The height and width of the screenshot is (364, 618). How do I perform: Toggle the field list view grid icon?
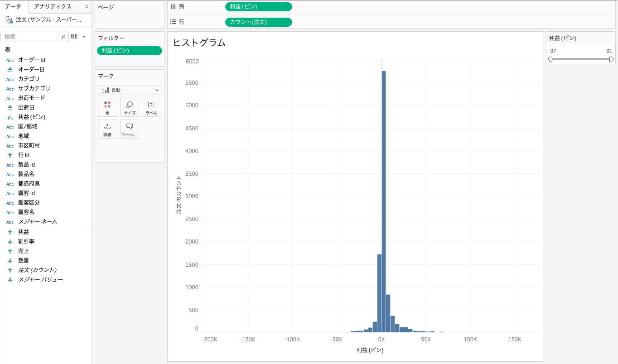(x=74, y=37)
